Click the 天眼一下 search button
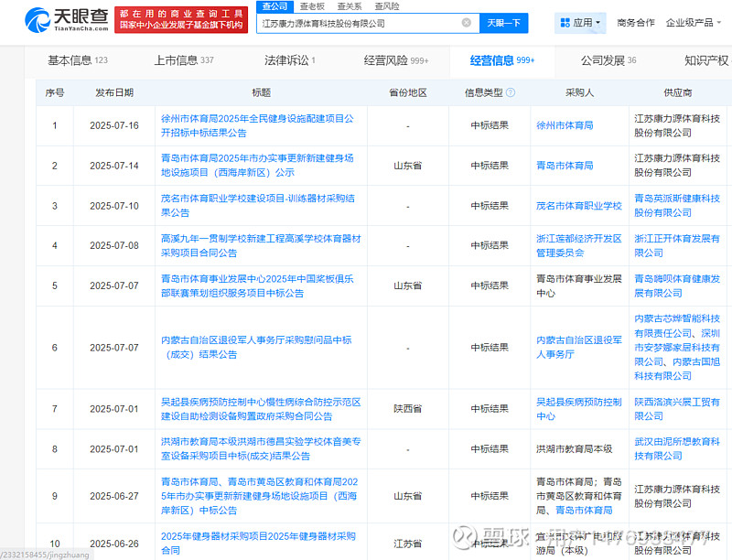Screen dimensions: 732x560 504,23
